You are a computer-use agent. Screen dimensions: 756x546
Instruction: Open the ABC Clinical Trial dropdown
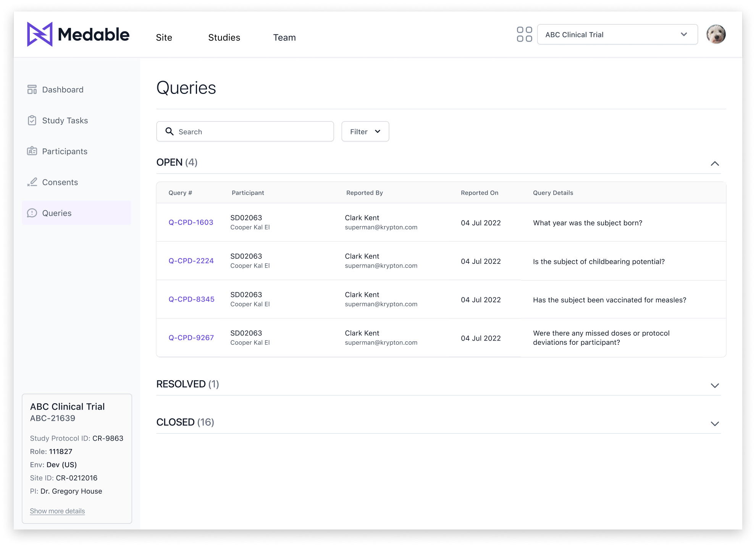pyautogui.click(x=617, y=34)
